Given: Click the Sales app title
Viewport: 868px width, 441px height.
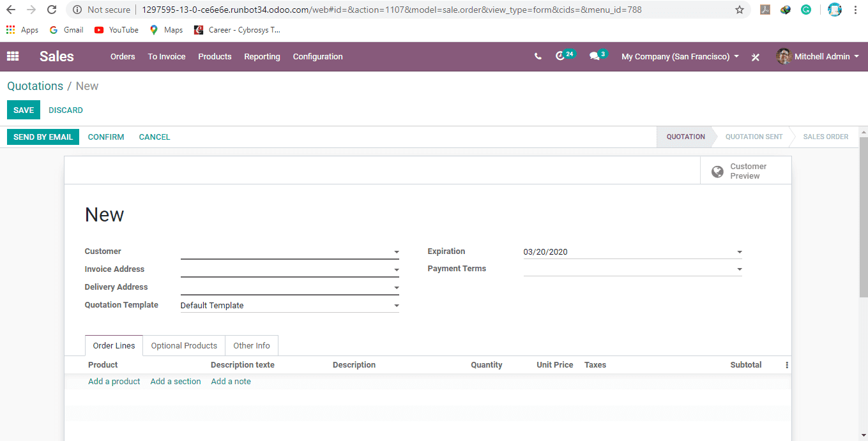Looking at the screenshot, I should click(x=57, y=56).
